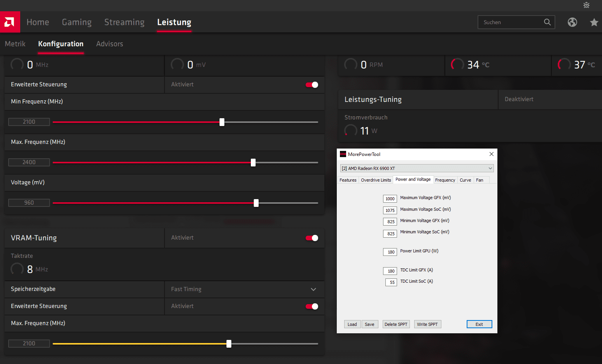Viewport: 602px width, 364px height.
Task: Click the AMD logo icon
Action: 10,22
